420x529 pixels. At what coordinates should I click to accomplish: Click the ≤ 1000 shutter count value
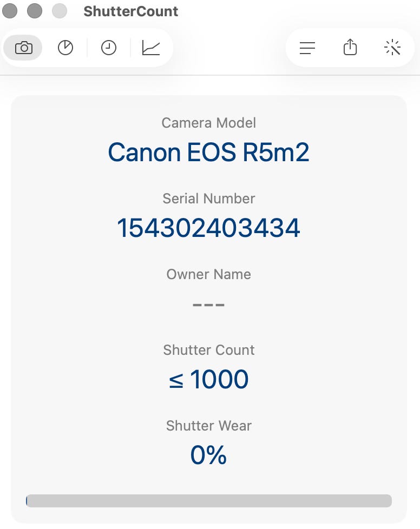pyautogui.click(x=209, y=380)
